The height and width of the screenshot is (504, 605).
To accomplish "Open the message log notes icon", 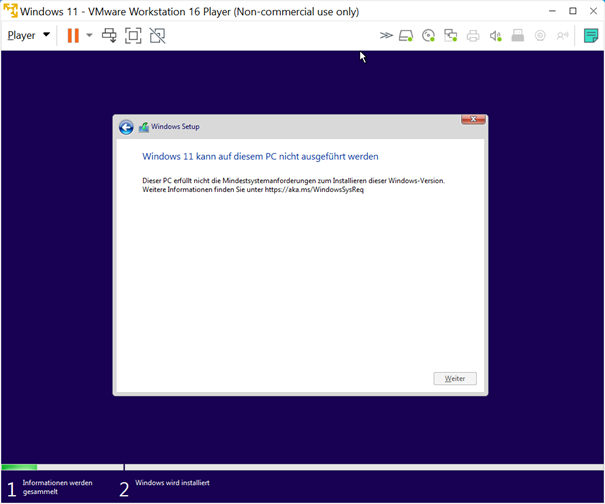I will (x=591, y=36).
